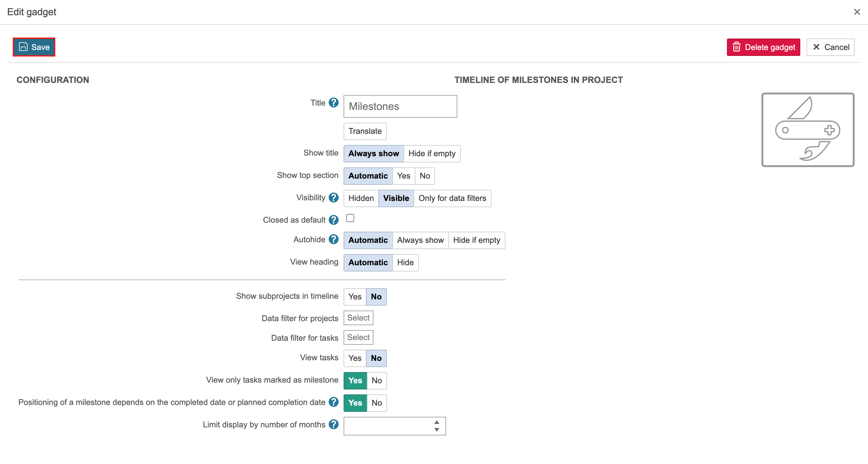Image resolution: width=868 pixels, height=464 pixels.
Task: Click the Visibility help question icon
Action: (x=333, y=198)
